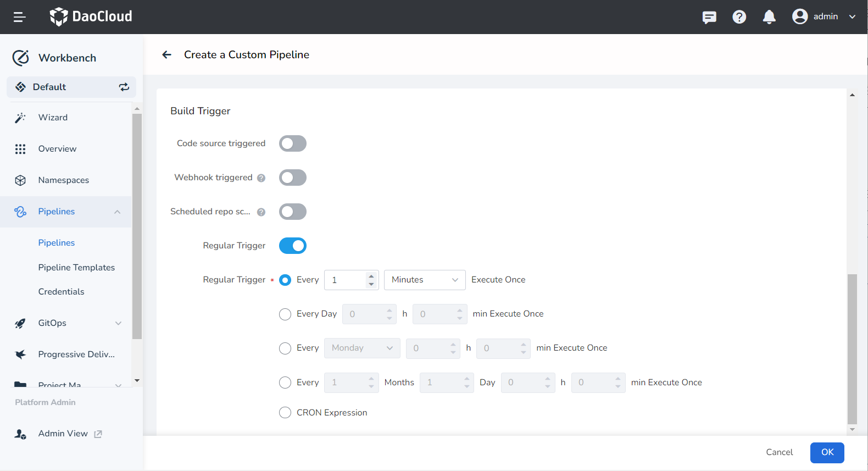Open the Minutes unit dropdown

(x=424, y=280)
